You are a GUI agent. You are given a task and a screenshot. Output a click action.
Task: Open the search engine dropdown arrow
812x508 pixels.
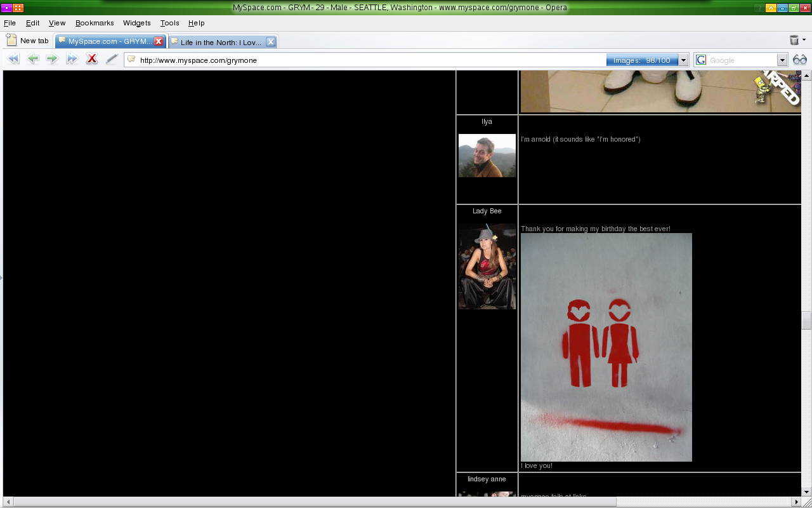pos(782,60)
